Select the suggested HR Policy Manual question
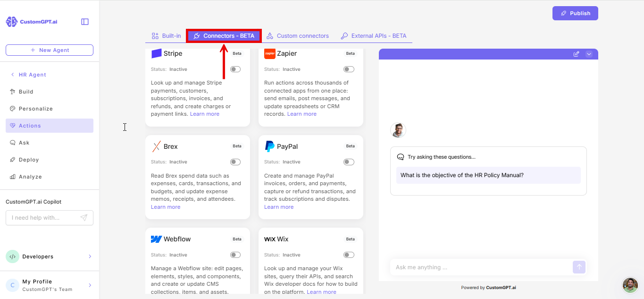 [488, 175]
